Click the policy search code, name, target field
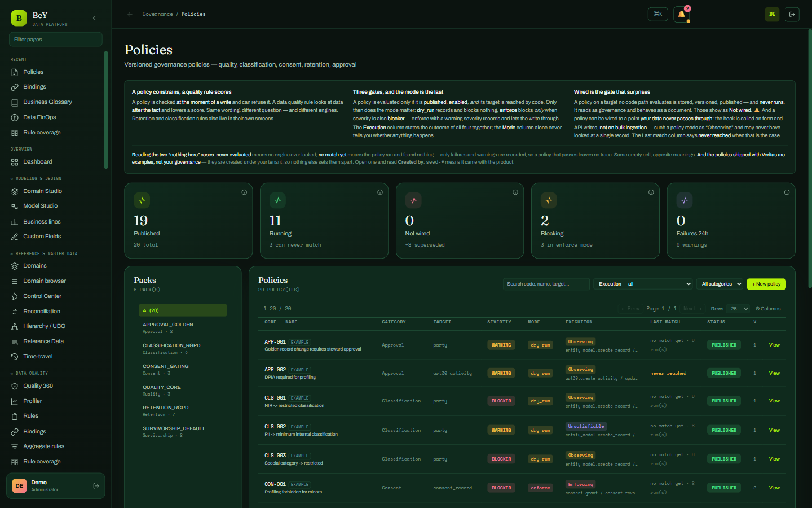The height and width of the screenshot is (508, 812). pos(546,284)
